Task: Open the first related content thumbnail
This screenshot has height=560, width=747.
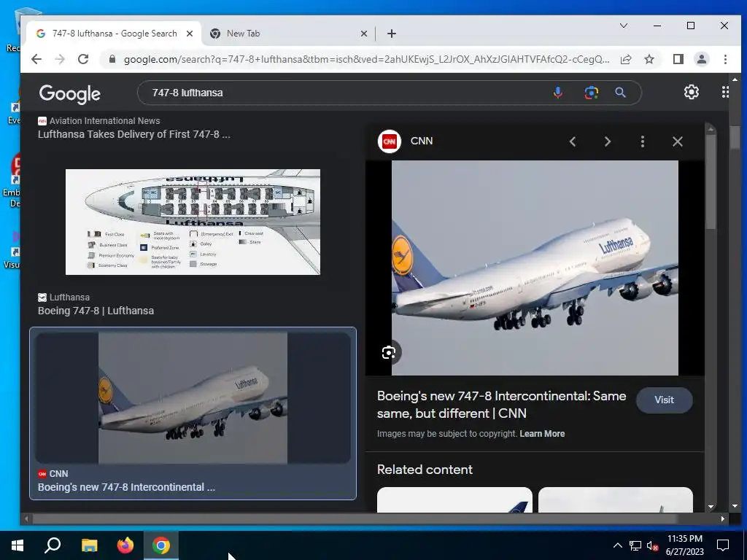Action: pos(454,499)
